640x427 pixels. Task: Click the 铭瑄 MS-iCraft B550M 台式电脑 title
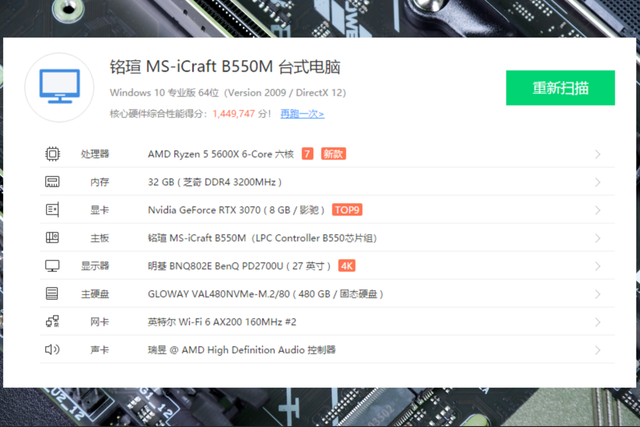point(225,67)
